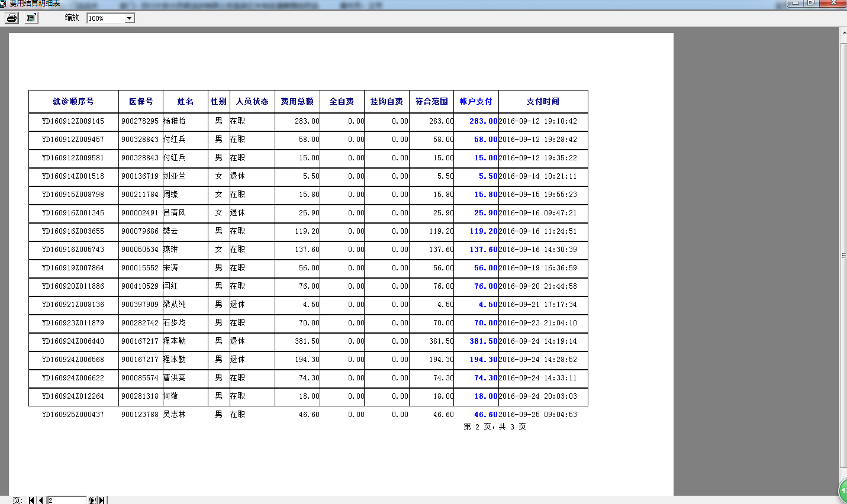Image resolution: width=847 pixels, height=504 pixels.
Task: Click patient name 宋涛
Action: click(170, 267)
